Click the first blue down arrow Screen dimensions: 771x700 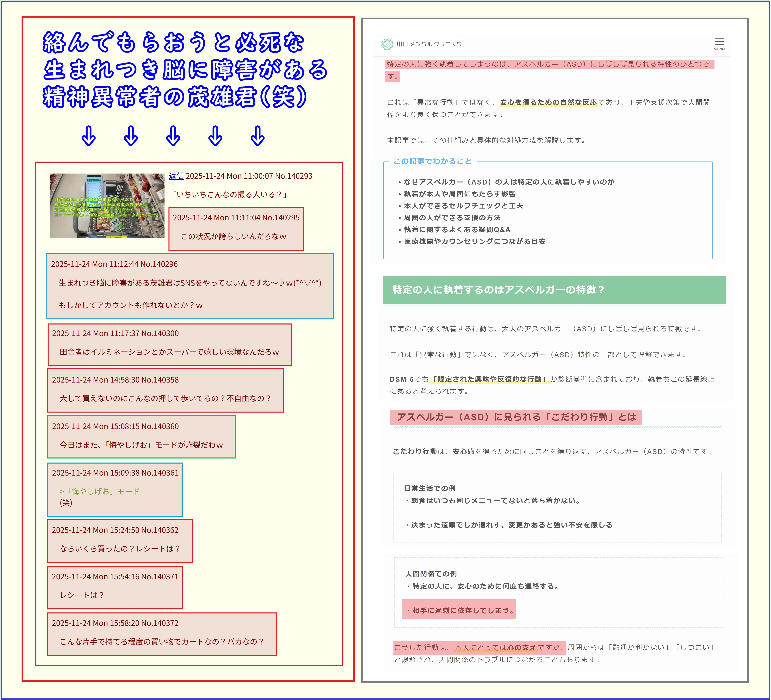point(89,136)
